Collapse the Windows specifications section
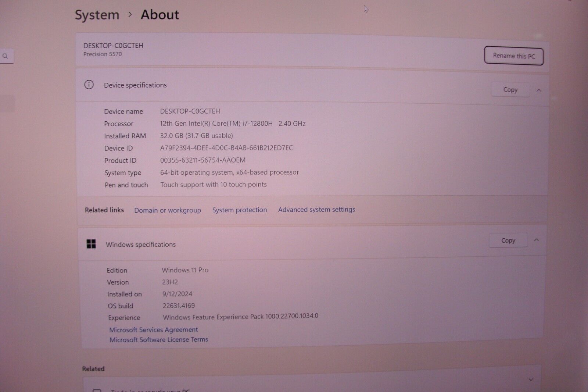This screenshot has width=588, height=392. [x=536, y=240]
